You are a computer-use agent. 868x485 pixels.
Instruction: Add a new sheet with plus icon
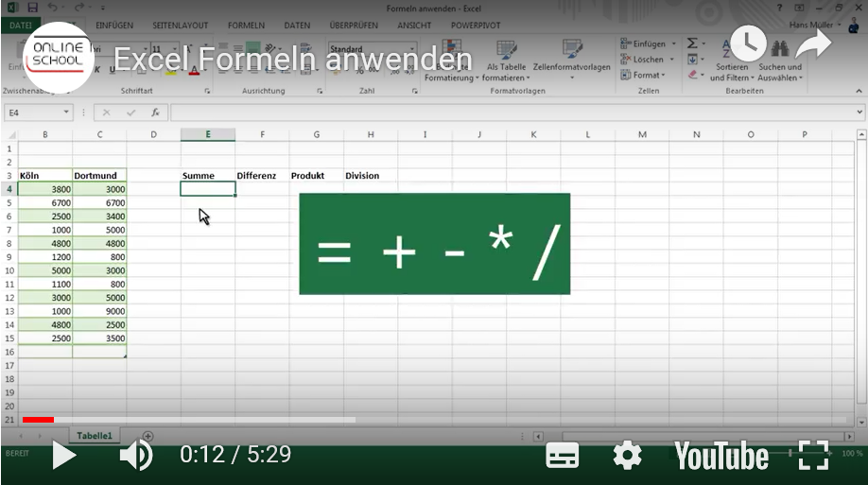tap(148, 436)
